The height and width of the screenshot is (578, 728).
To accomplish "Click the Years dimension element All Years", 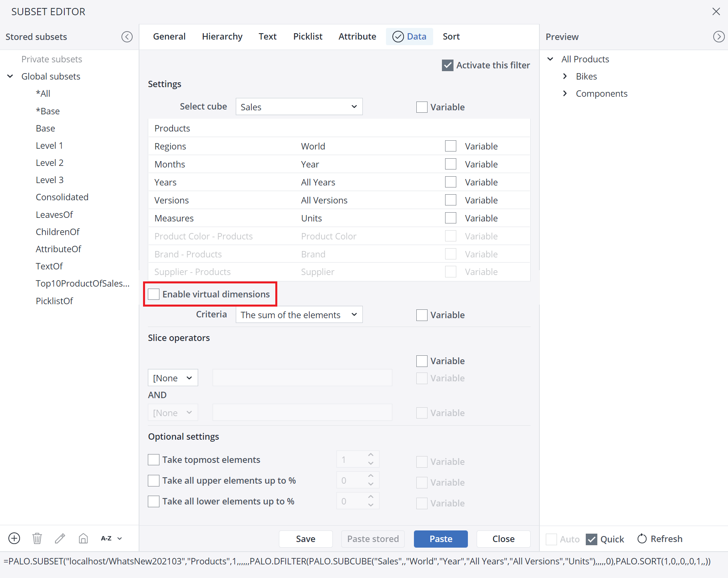I will (318, 182).
